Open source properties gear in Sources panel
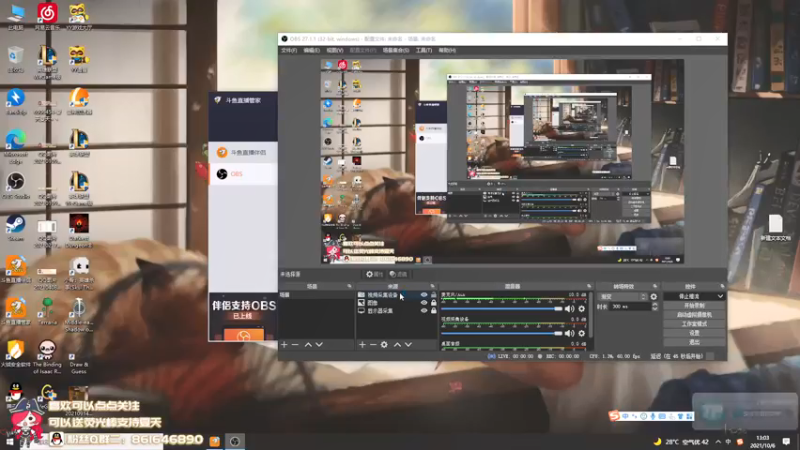 [x=384, y=345]
